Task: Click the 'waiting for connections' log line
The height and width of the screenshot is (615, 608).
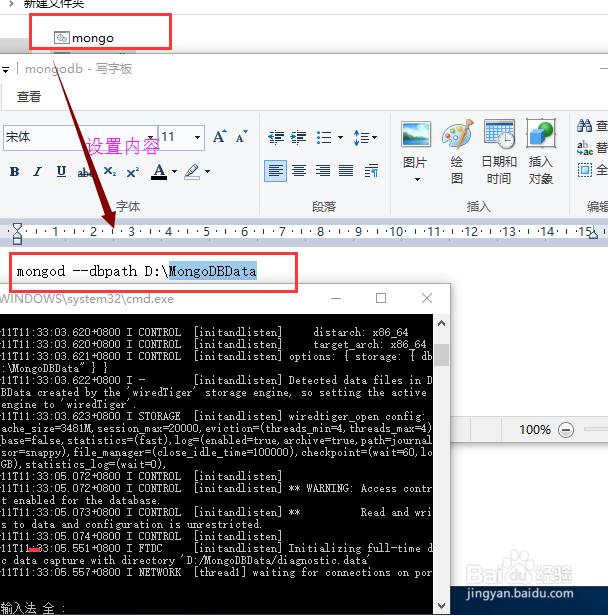Action: [217, 572]
